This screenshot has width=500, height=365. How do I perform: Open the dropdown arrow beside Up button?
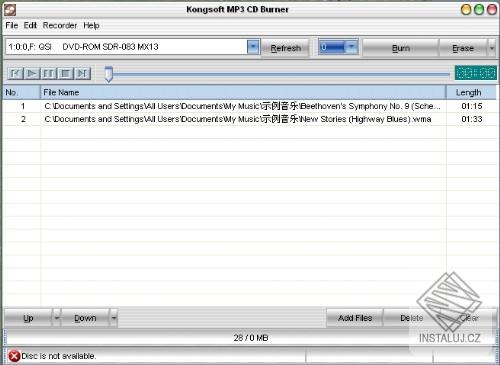57,318
